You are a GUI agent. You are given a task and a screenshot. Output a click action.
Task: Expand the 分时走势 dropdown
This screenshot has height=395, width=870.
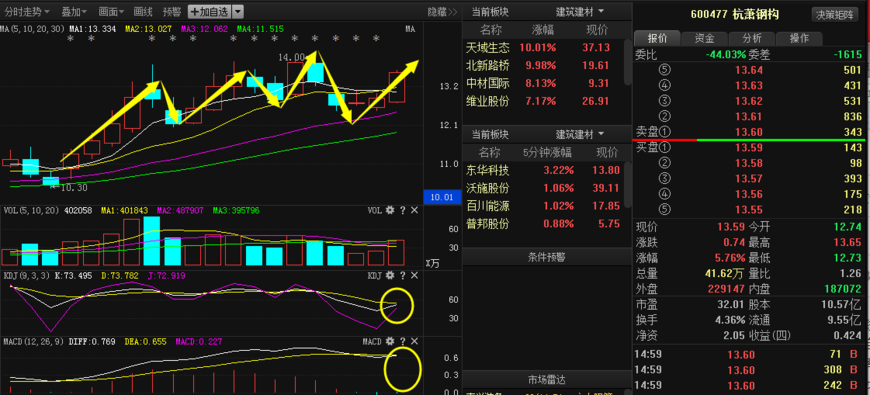click(x=27, y=11)
